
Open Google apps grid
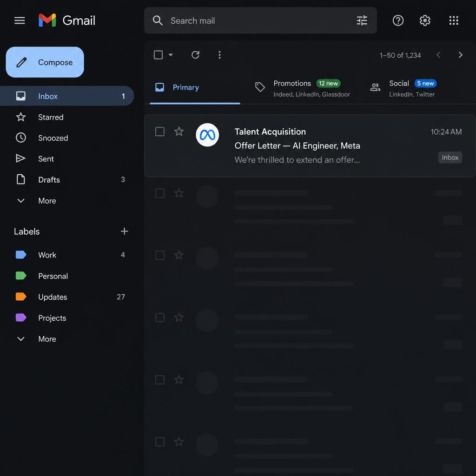[x=454, y=20]
